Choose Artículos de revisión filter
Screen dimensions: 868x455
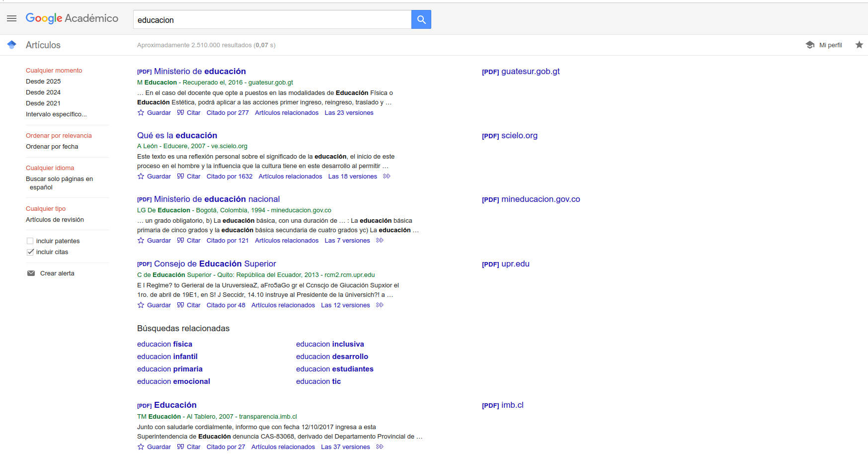point(55,220)
